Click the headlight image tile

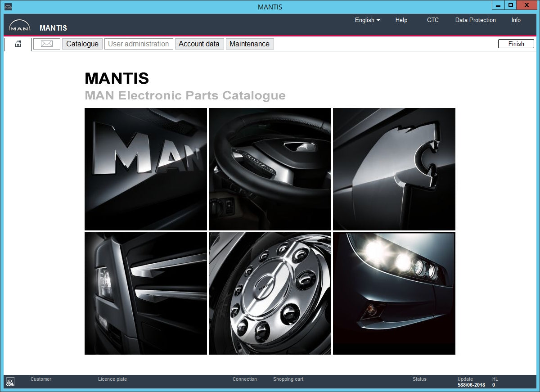pyautogui.click(x=394, y=293)
